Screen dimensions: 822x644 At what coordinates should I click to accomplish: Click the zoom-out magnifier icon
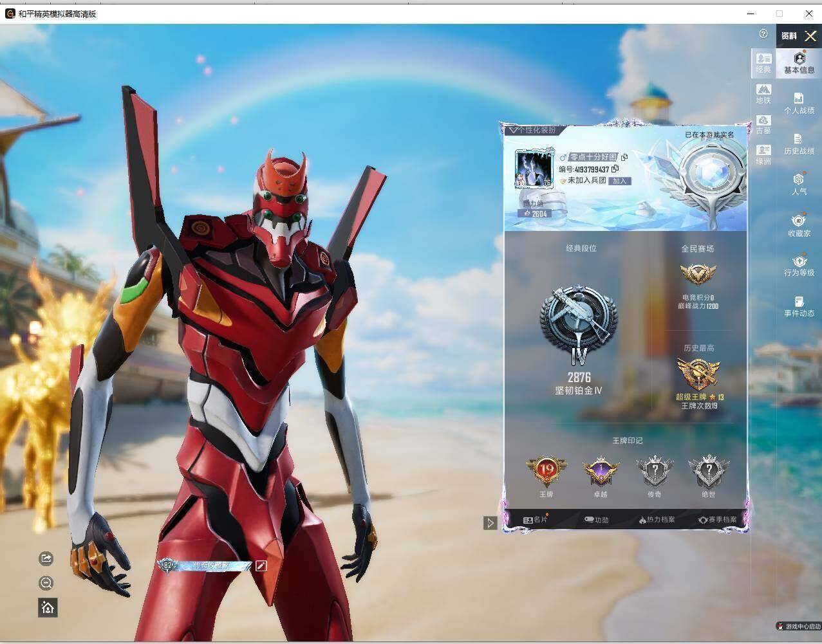46,583
